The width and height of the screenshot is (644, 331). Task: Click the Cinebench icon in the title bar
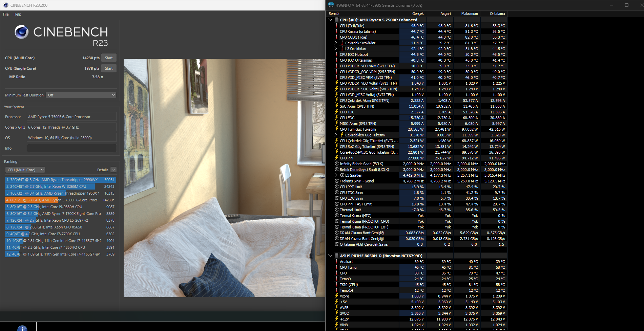point(5,5)
